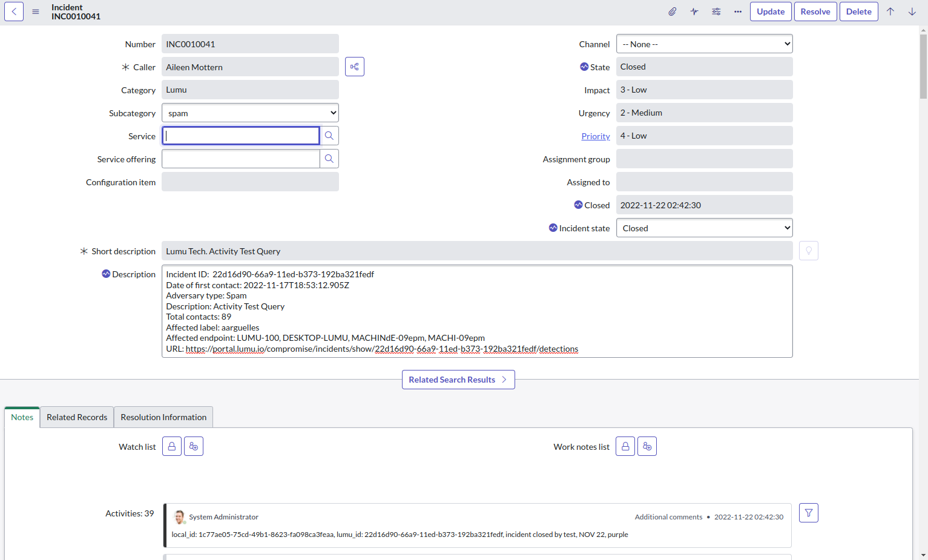
Task: Toggle the activity filter funnel button
Action: pyautogui.click(x=809, y=513)
